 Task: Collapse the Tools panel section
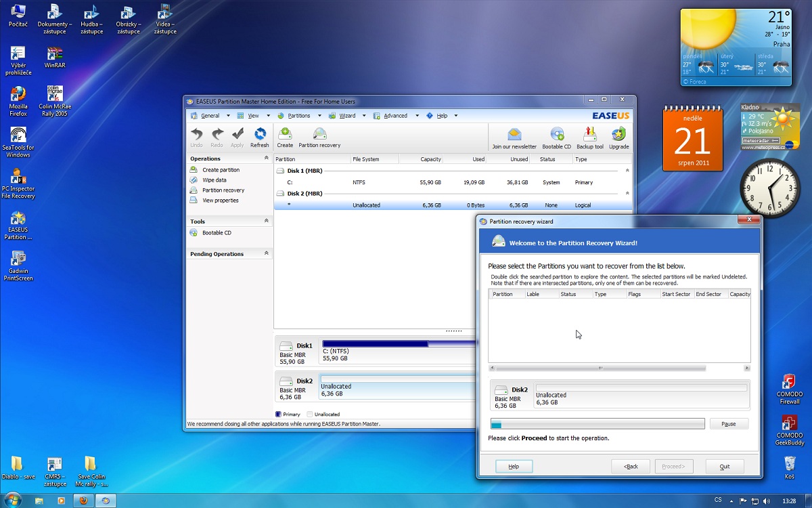pos(266,221)
